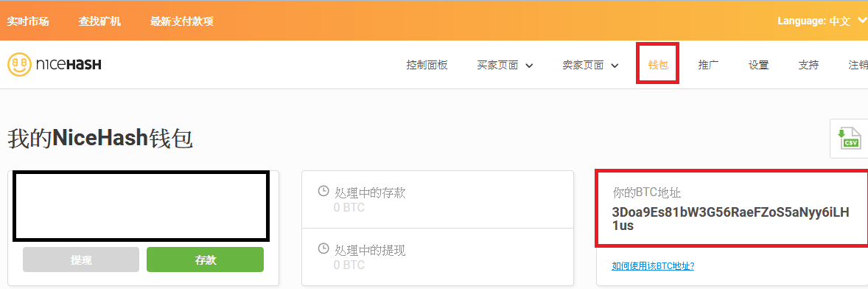The image size is (868, 289).
Task: Open the 设置 settings menu
Action: pyautogui.click(x=758, y=65)
